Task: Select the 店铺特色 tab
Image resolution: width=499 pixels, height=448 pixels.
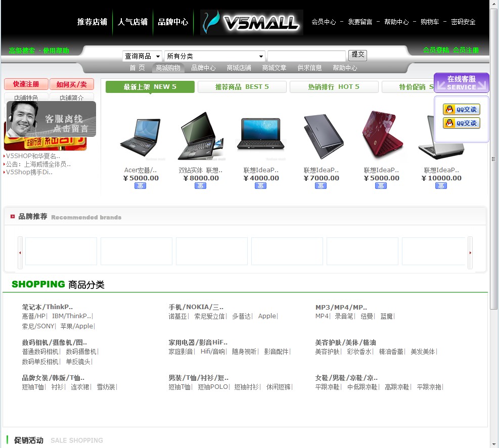Action: [26, 97]
